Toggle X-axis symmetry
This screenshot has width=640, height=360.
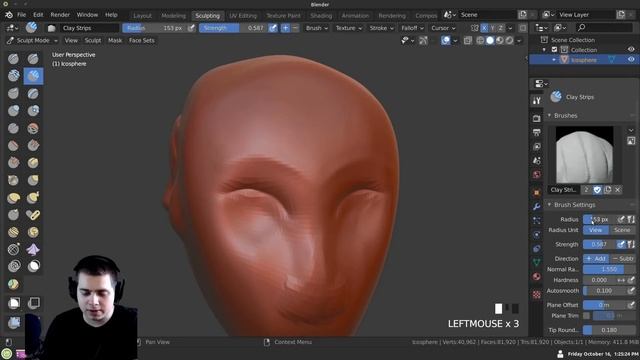point(484,28)
